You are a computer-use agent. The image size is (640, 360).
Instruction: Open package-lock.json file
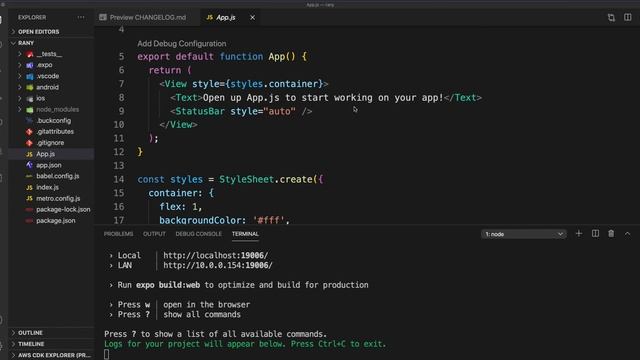[63, 209]
